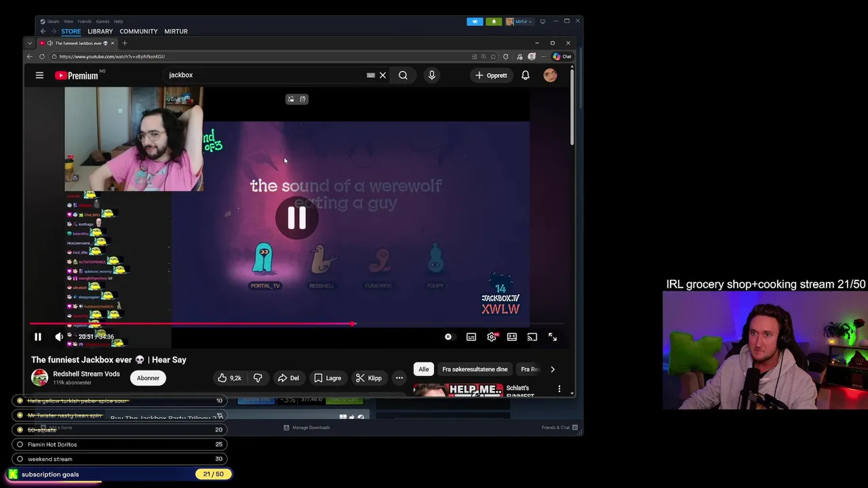Open the YouTube hamburger guide menu

(39, 75)
